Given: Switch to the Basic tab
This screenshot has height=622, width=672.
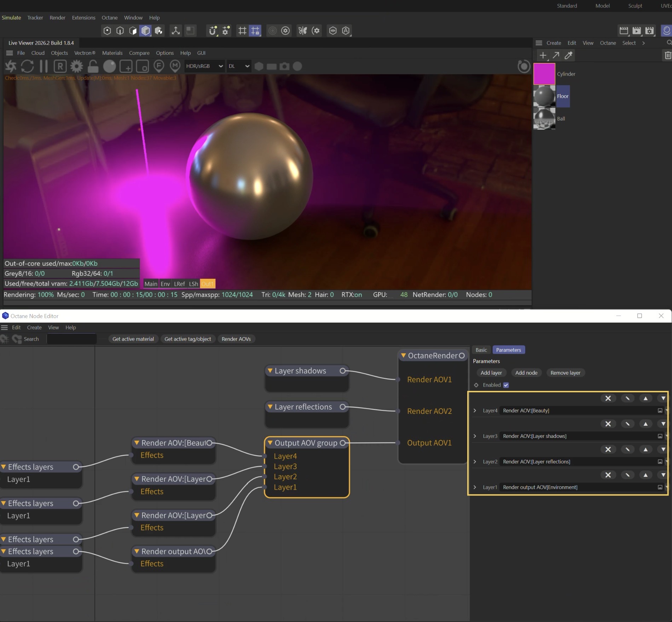Looking at the screenshot, I should (x=481, y=350).
